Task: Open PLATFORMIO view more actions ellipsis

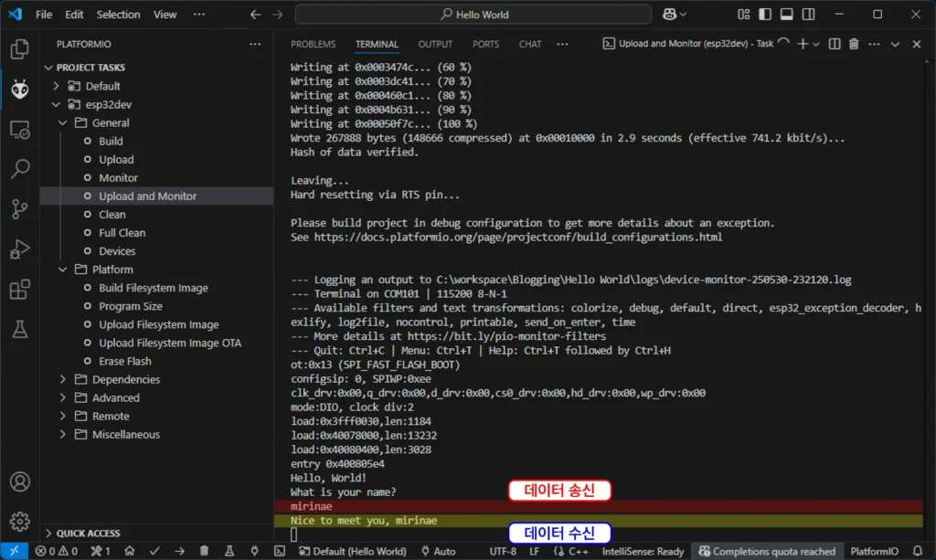Action: coord(255,44)
